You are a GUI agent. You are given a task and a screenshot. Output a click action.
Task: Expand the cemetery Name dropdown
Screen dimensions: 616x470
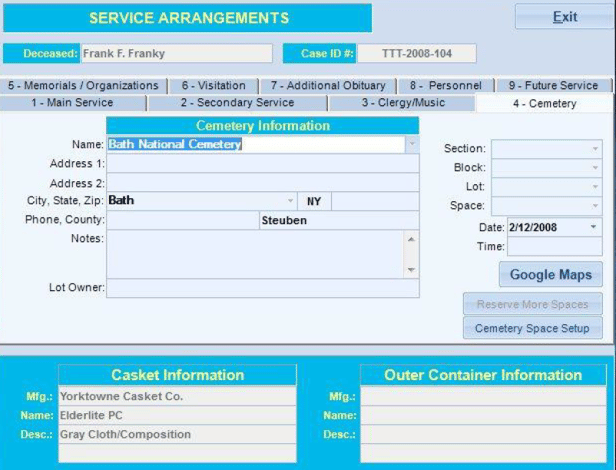[x=411, y=144]
